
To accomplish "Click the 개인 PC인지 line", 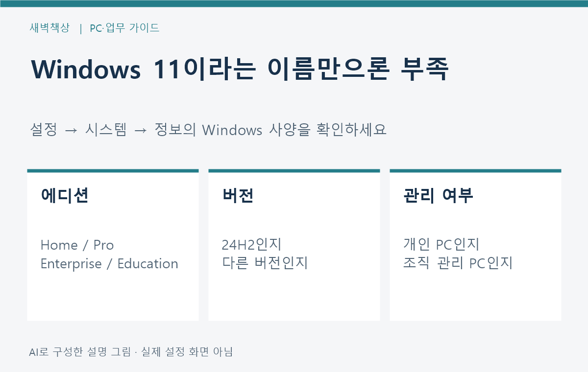I will tap(441, 244).
